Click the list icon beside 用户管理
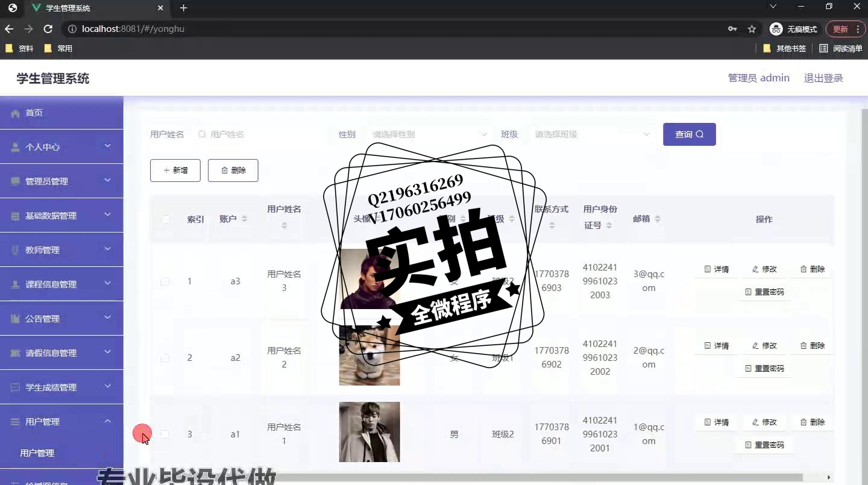868x485 pixels. click(16, 422)
